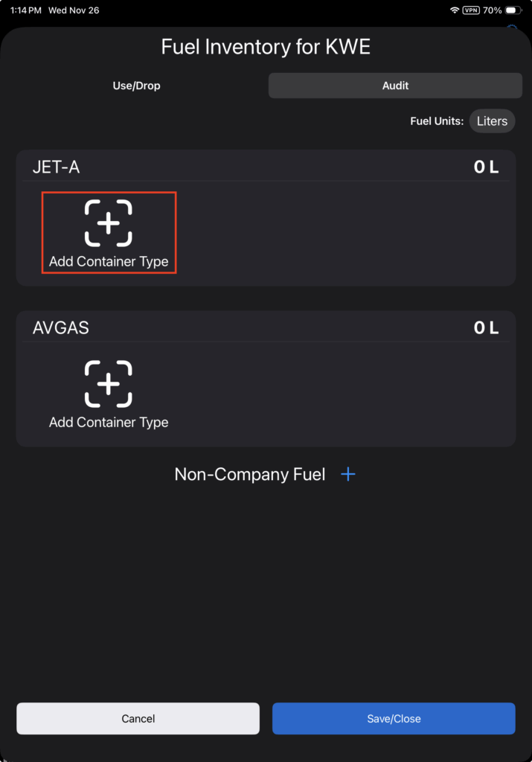Click the Fuel Units label
The height and width of the screenshot is (762, 532).
(x=437, y=121)
